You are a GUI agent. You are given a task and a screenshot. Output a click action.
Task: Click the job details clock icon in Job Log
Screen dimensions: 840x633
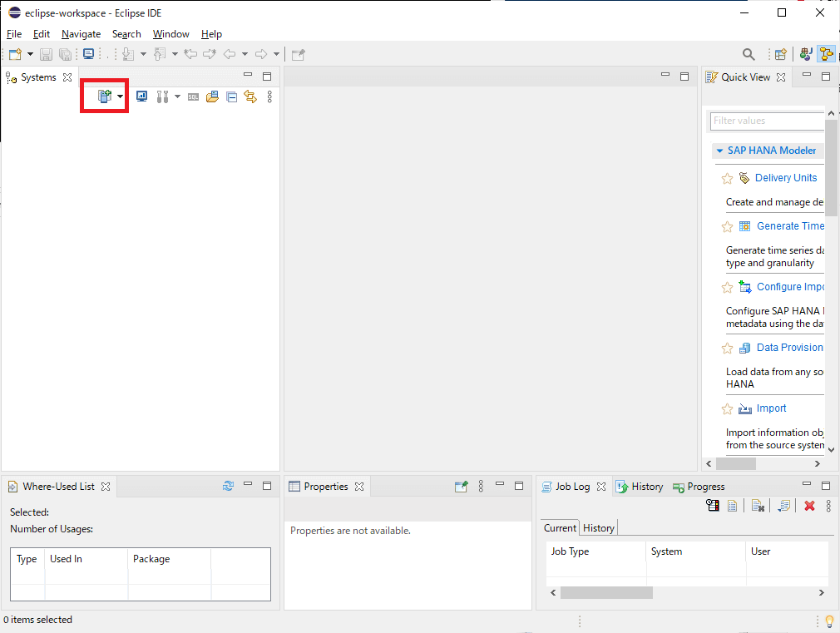[x=713, y=505]
